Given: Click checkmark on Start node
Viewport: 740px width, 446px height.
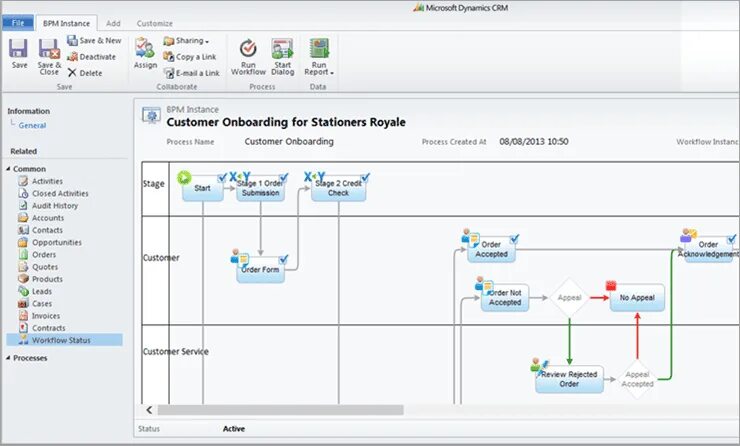Looking at the screenshot, I should point(222,178).
